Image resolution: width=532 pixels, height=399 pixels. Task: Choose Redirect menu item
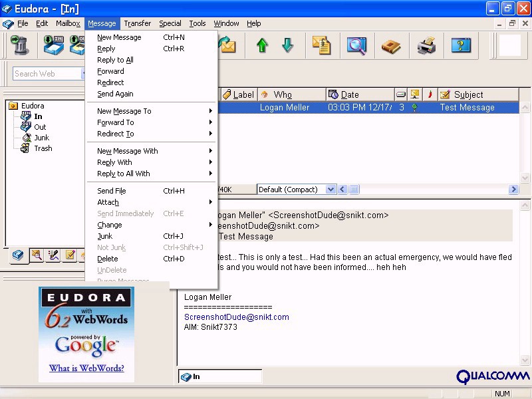(152, 82)
